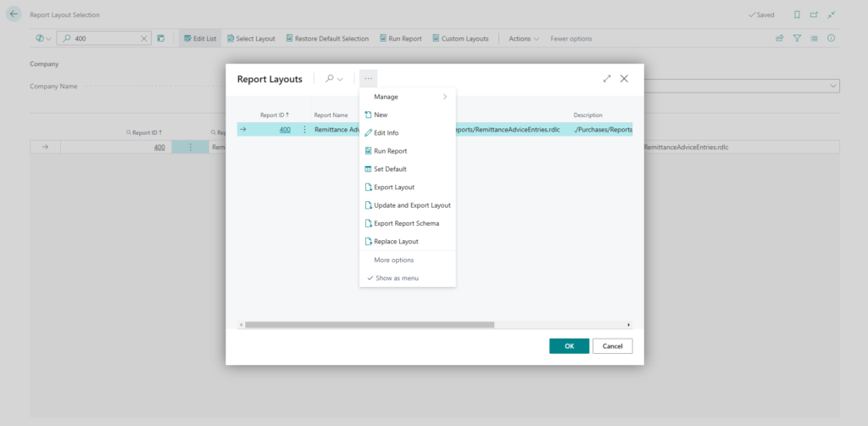Expand the Actions dropdown

(524, 39)
